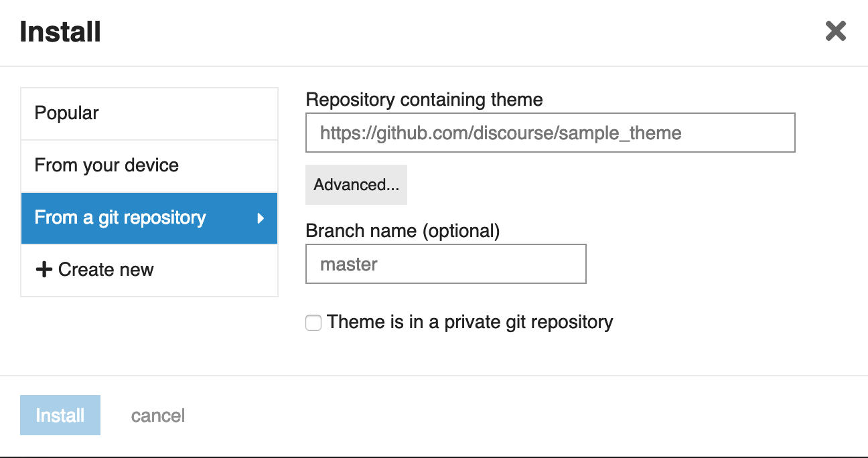This screenshot has width=868, height=458.
Task: Expand the Advanced... options
Action: click(356, 185)
